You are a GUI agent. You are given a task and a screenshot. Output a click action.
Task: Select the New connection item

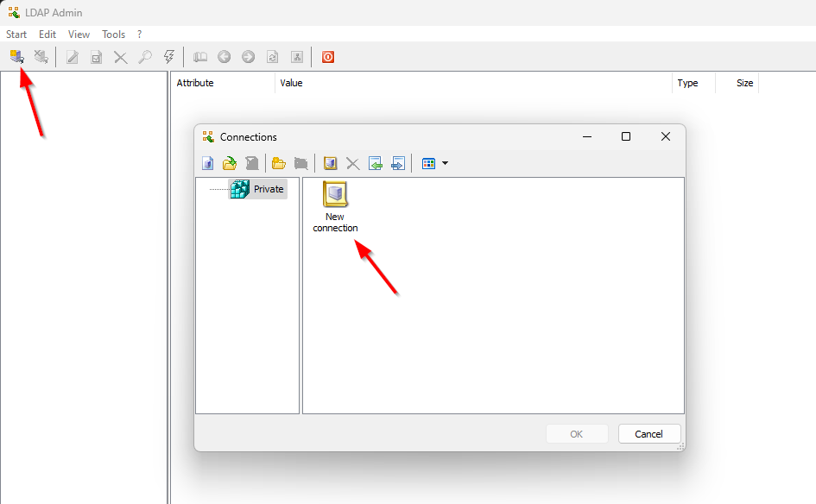point(335,207)
